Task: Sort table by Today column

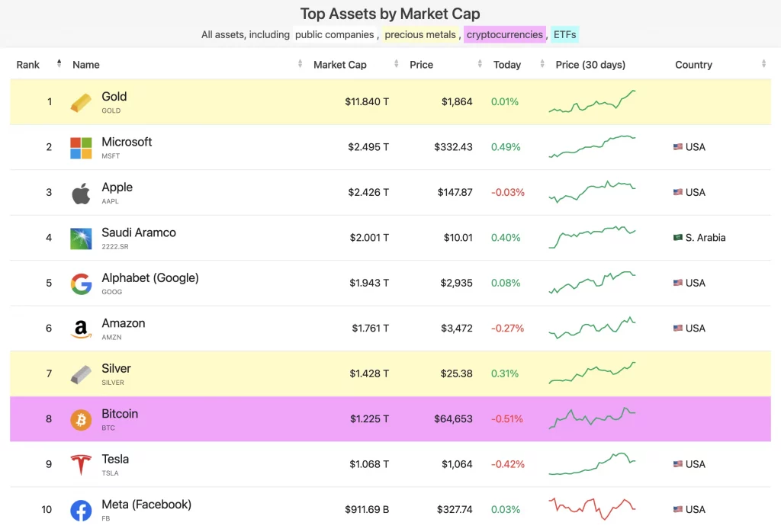Action: click(507, 65)
